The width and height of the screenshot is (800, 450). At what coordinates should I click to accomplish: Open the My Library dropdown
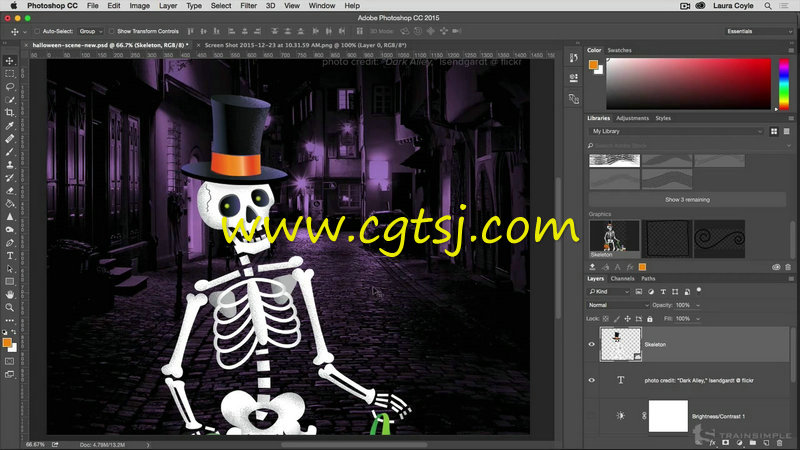pyautogui.click(x=677, y=131)
